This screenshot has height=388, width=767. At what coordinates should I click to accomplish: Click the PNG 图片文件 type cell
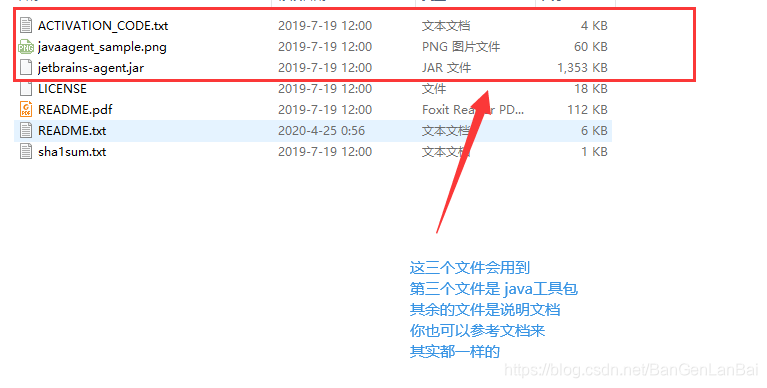(x=461, y=47)
